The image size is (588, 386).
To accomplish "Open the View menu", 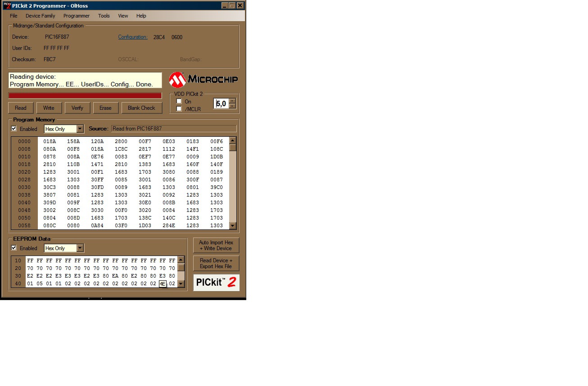I will click(x=123, y=16).
